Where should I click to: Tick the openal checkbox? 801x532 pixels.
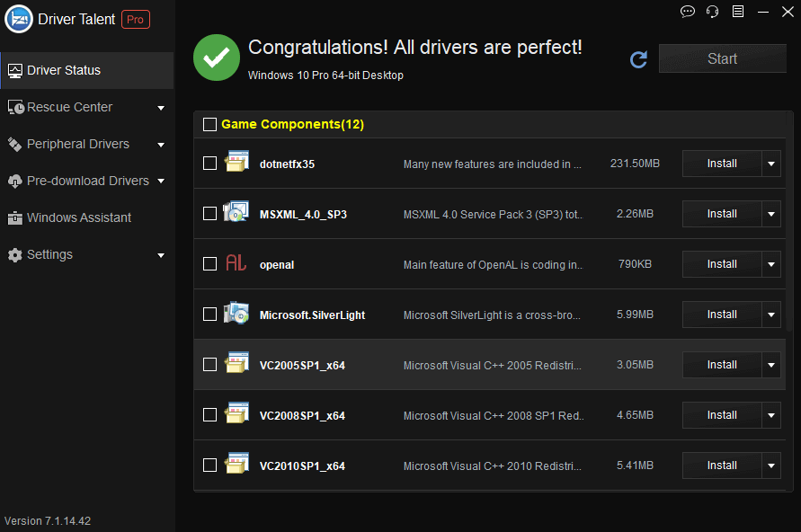click(210, 264)
